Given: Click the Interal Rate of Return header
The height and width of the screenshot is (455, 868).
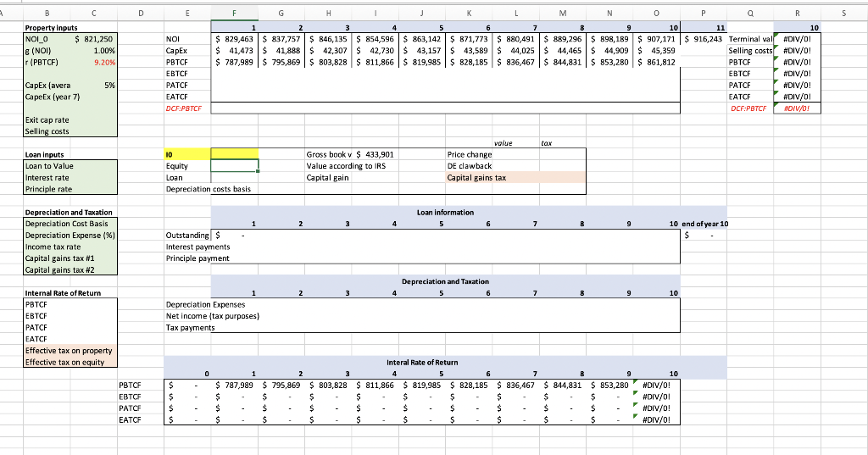Looking at the screenshot, I should pyautogui.click(x=422, y=363).
